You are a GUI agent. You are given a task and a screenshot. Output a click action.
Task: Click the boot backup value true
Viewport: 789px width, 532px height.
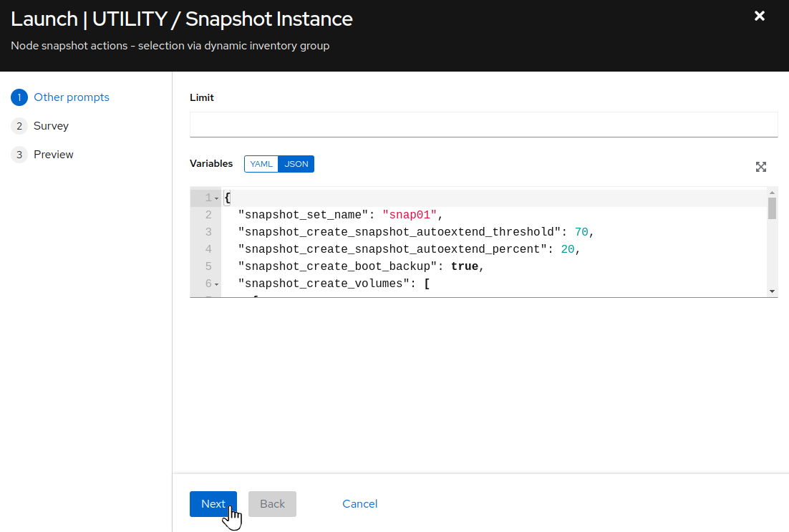465,266
